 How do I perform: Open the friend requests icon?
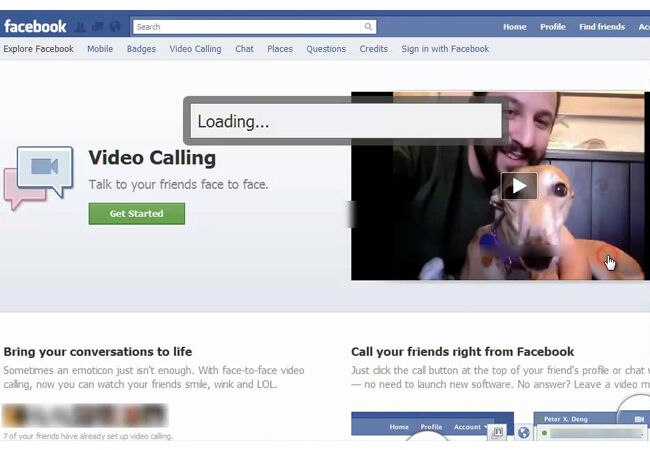coord(80,27)
